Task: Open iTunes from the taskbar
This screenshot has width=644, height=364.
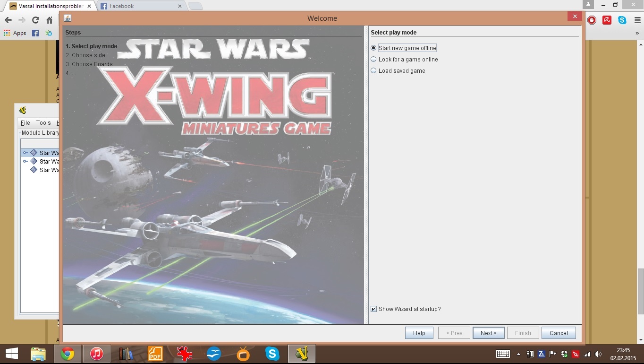Action: pyautogui.click(x=96, y=354)
